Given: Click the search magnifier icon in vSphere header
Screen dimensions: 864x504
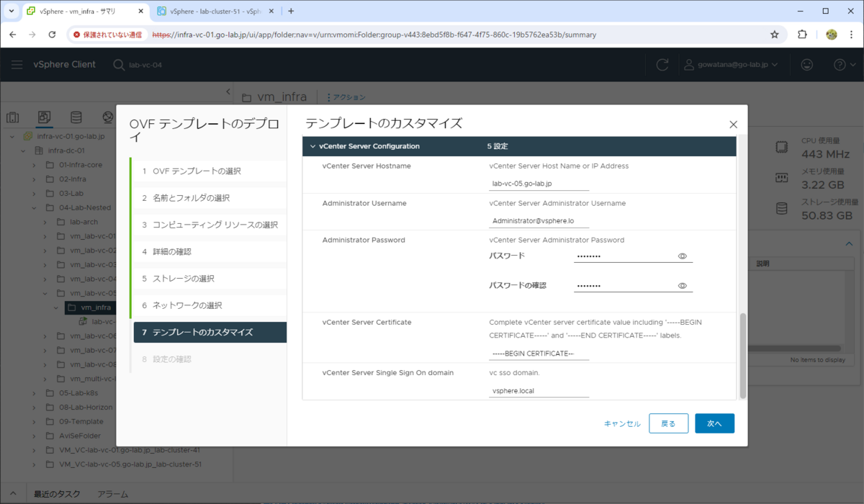Looking at the screenshot, I should (119, 65).
